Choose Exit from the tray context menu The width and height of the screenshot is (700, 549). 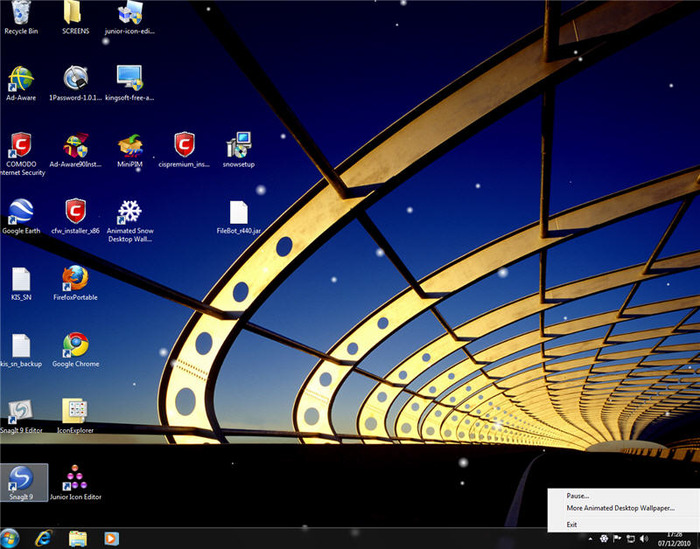click(x=572, y=524)
